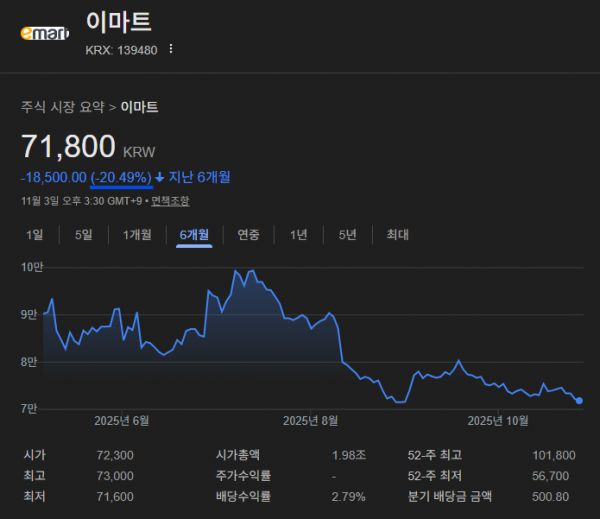600x519 pixels.
Task: View the 5년 chart range
Action: pos(347,235)
